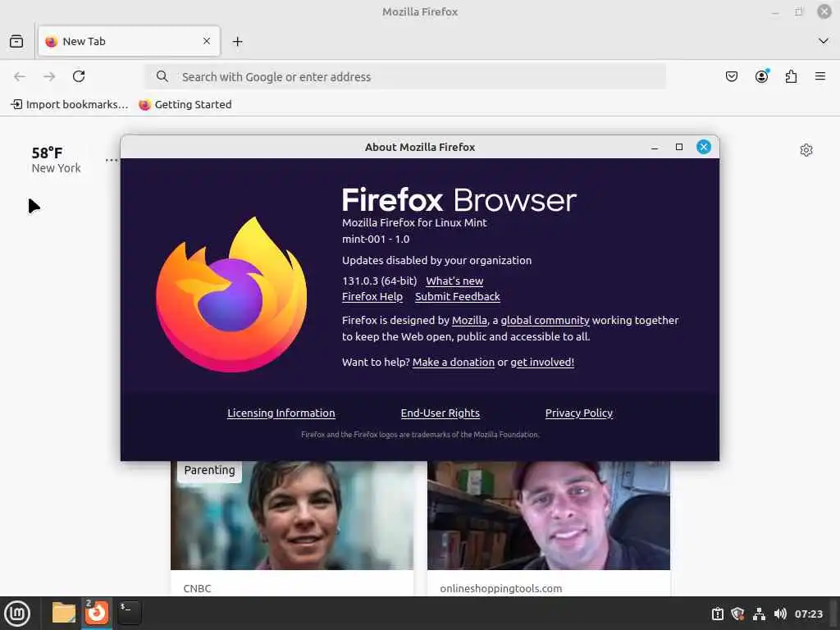Viewport: 840px width, 630px height.
Task: Close the New Tab tab
Action: click(x=207, y=41)
